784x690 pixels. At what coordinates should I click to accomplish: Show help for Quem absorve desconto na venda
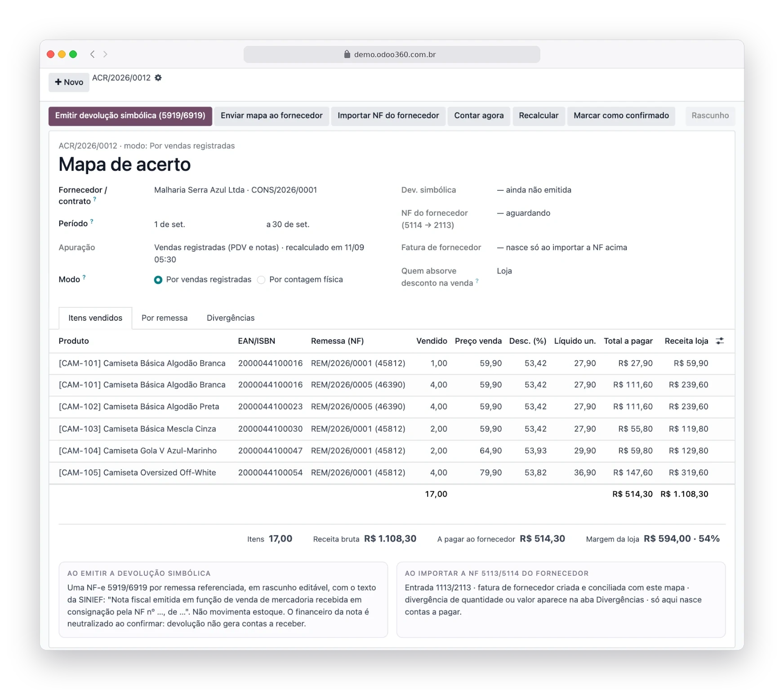pyautogui.click(x=477, y=281)
